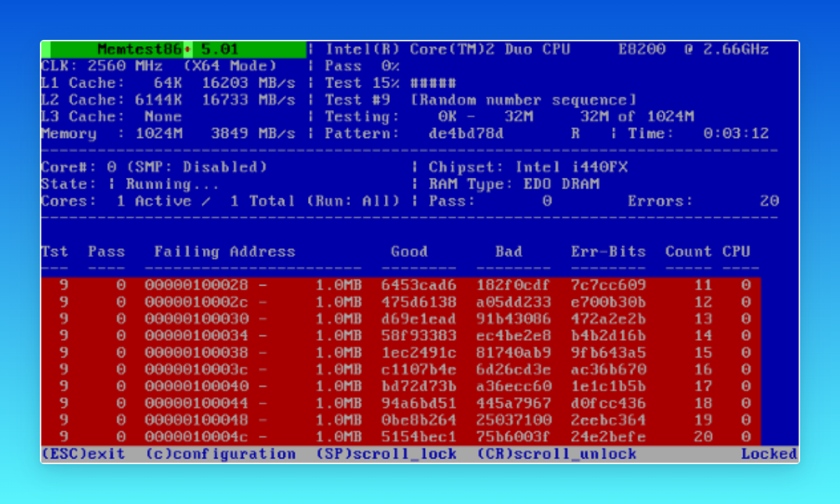Activate (SP)scroll_lock in the bottom bar
840x504 pixels.
coord(386,454)
